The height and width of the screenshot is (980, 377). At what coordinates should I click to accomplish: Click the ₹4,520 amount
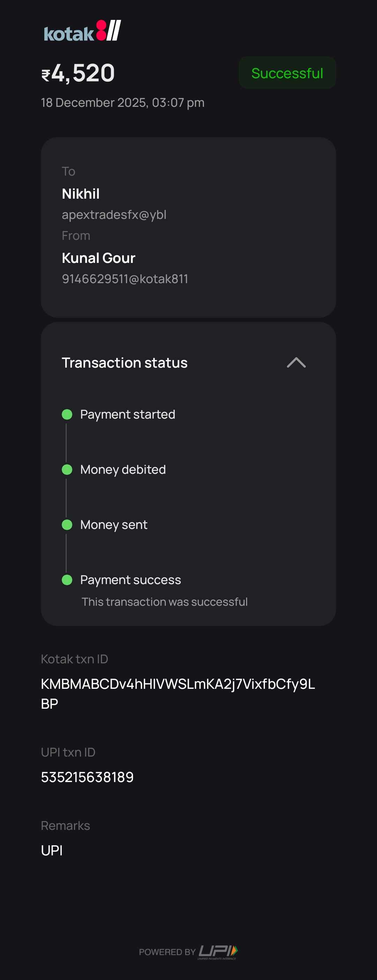tap(83, 73)
